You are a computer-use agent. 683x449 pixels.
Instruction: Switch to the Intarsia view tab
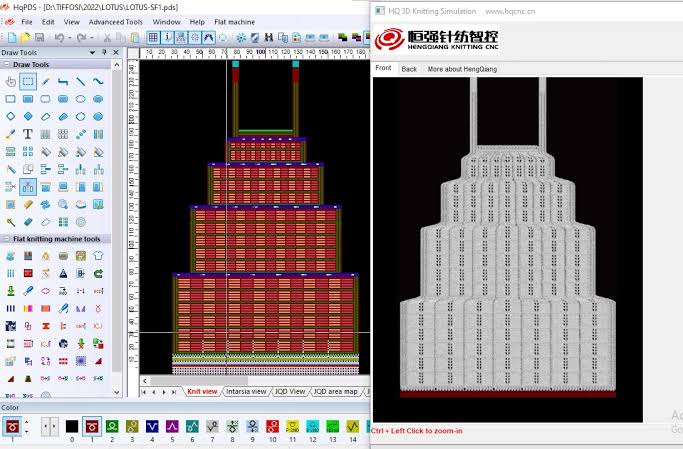246,392
